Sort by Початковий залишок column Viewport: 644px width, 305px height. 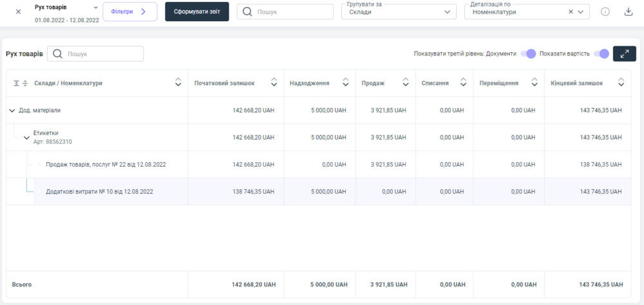274,82
